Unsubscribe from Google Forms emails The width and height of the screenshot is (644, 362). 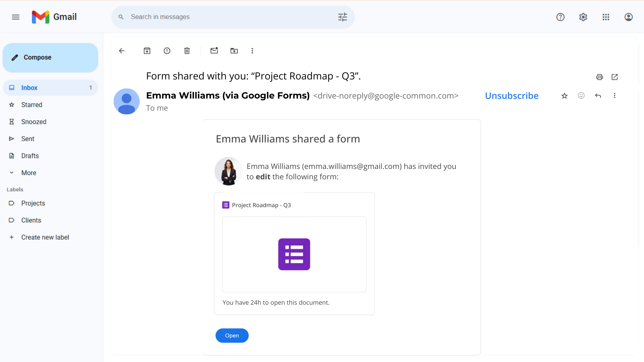pyautogui.click(x=512, y=96)
